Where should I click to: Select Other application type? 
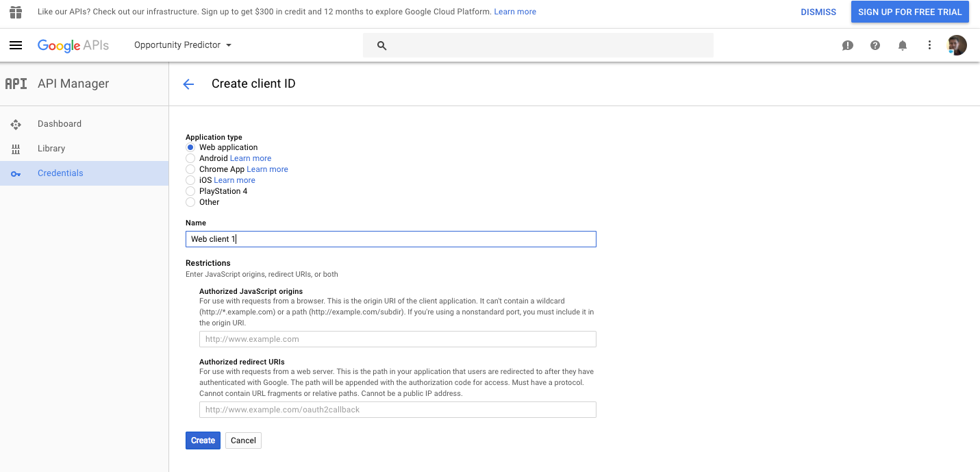[x=190, y=202]
